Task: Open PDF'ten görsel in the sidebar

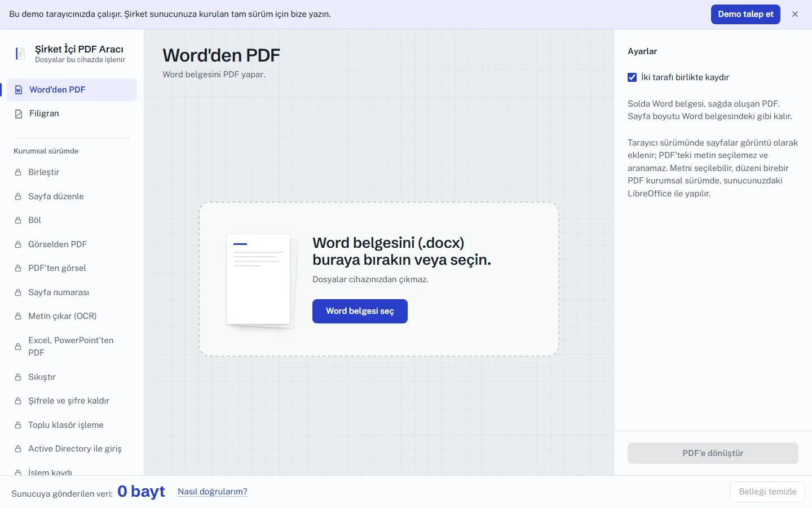Action: point(72,268)
